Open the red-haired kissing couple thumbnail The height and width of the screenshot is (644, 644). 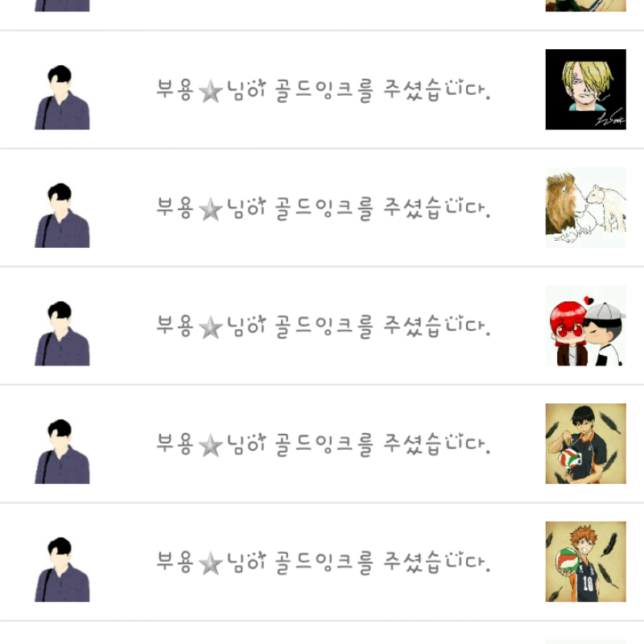point(586,326)
